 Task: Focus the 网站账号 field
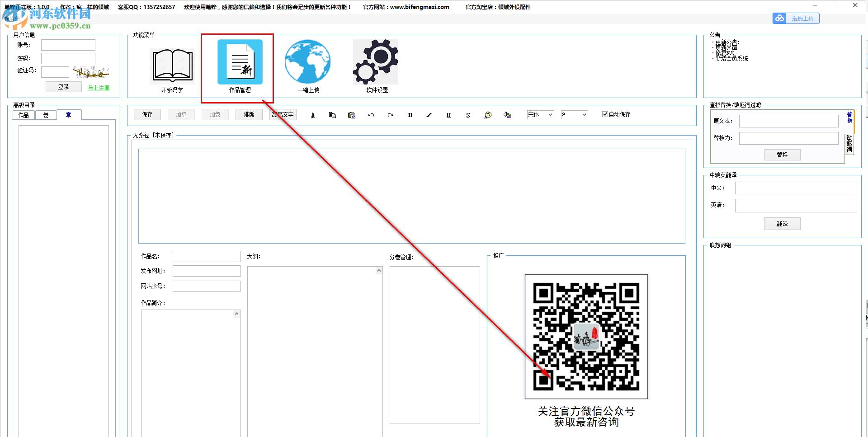click(207, 286)
